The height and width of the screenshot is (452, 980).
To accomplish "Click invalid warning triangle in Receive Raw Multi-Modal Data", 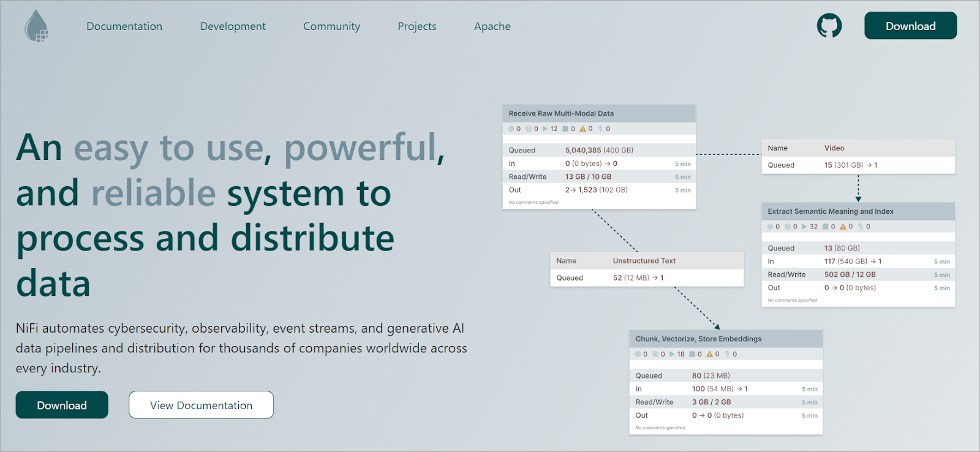I will 582,129.
